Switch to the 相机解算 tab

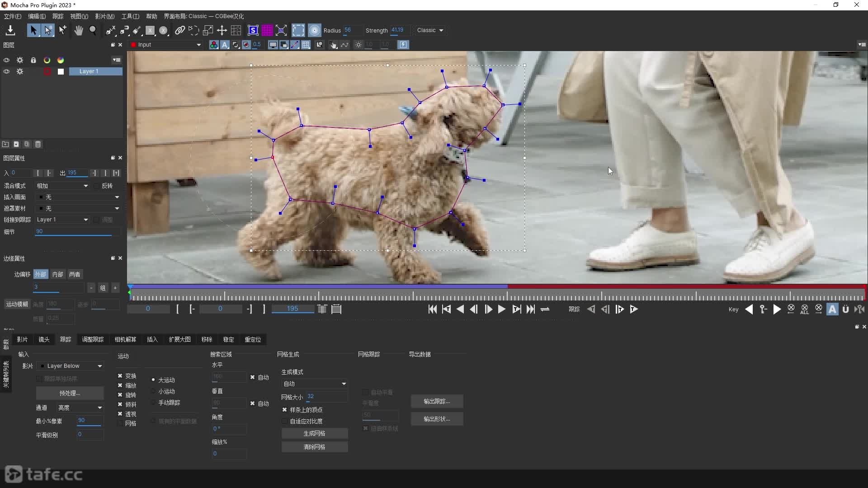tap(125, 339)
